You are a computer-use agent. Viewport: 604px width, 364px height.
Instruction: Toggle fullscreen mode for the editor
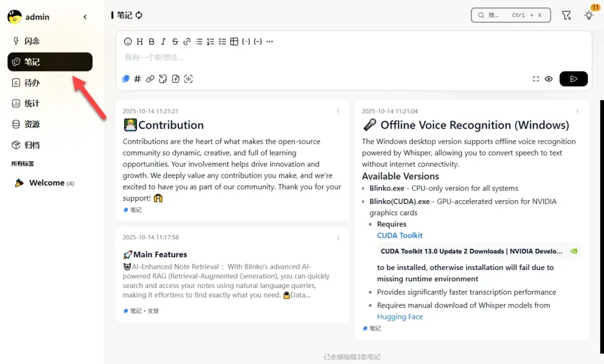tap(536, 79)
